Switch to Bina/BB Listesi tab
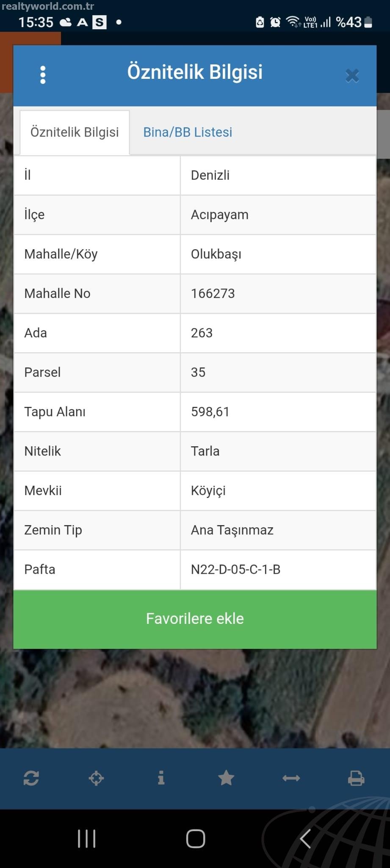Screen dimensions: 390x868 pos(188,132)
